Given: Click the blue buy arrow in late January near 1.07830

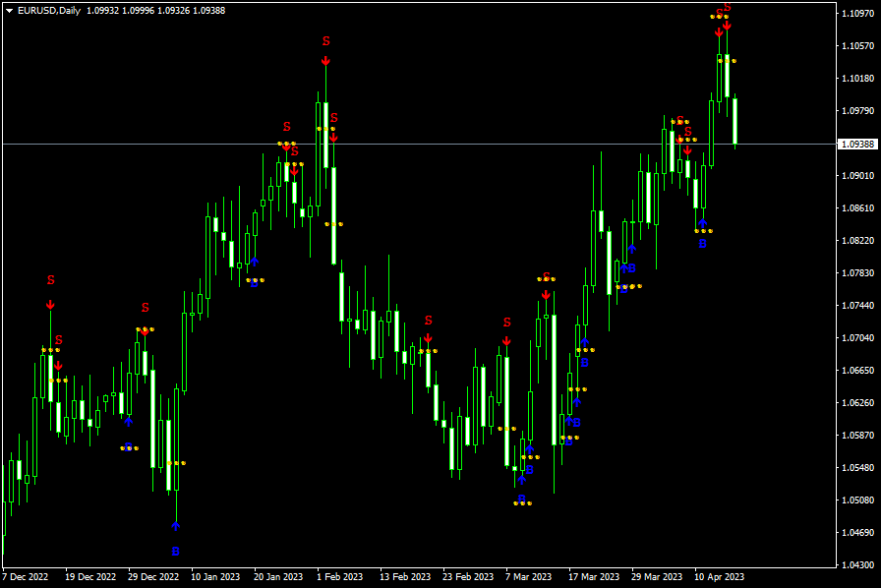Looking at the screenshot, I should [255, 262].
